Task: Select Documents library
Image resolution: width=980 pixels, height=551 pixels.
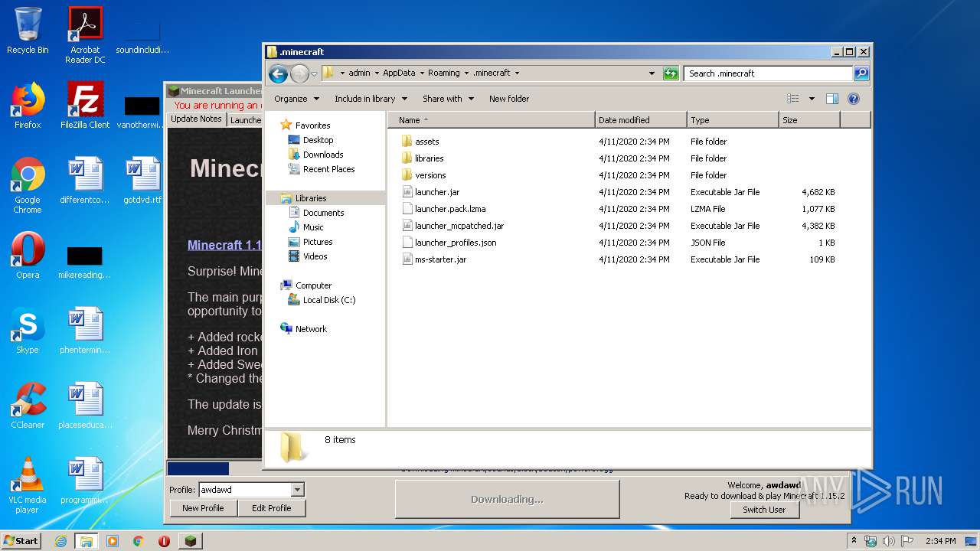Action: point(323,213)
